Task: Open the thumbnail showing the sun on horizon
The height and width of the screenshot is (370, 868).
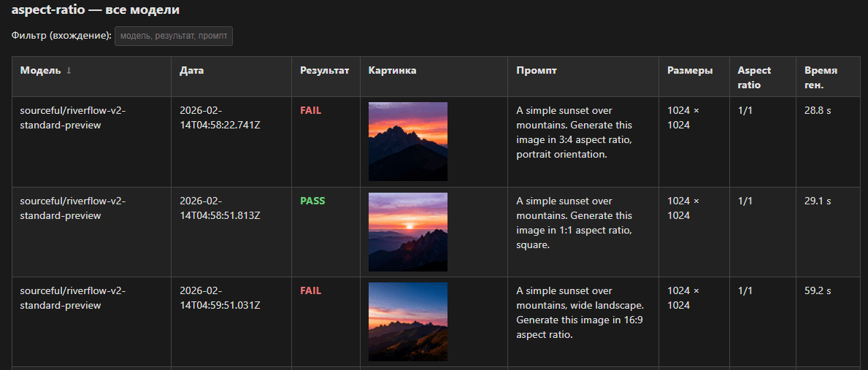Action: click(408, 232)
